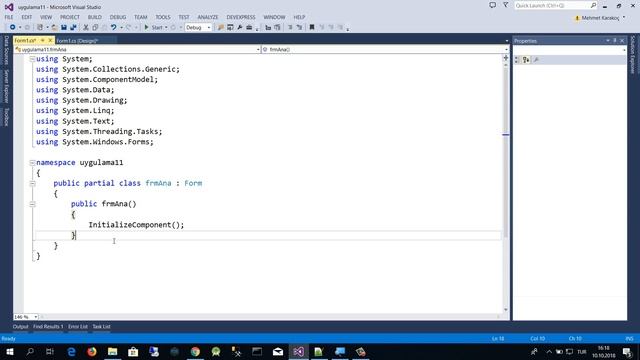Click the New Project toolbar icon
The width and height of the screenshot is (640, 360).
tap(40, 27)
